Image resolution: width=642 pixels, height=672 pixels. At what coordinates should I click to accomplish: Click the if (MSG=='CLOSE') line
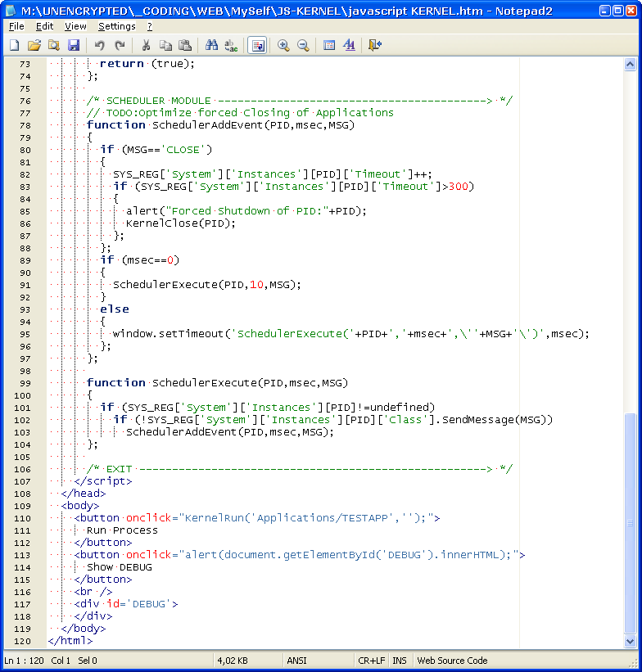156,150
